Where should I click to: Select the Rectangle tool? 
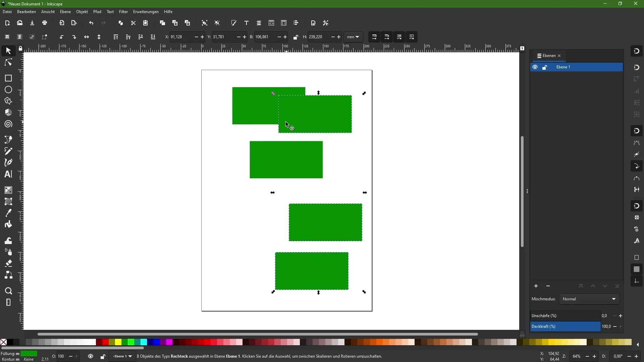(x=8, y=78)
